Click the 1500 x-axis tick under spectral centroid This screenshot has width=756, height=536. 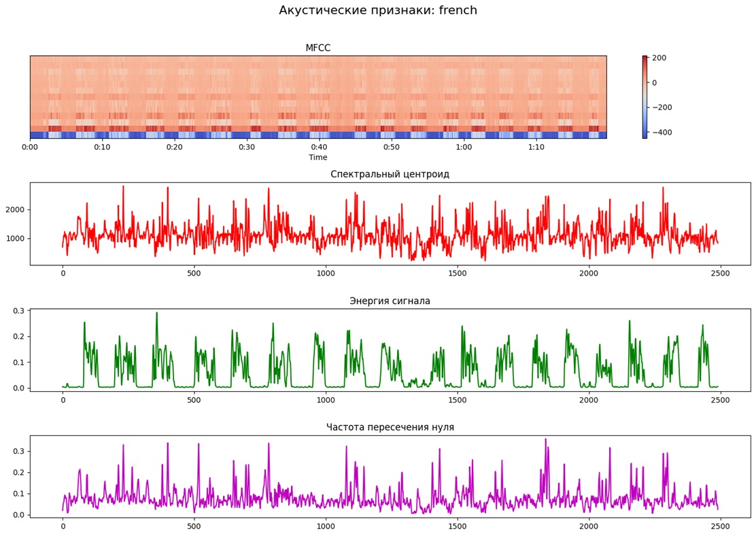click(x=457, y=273)
